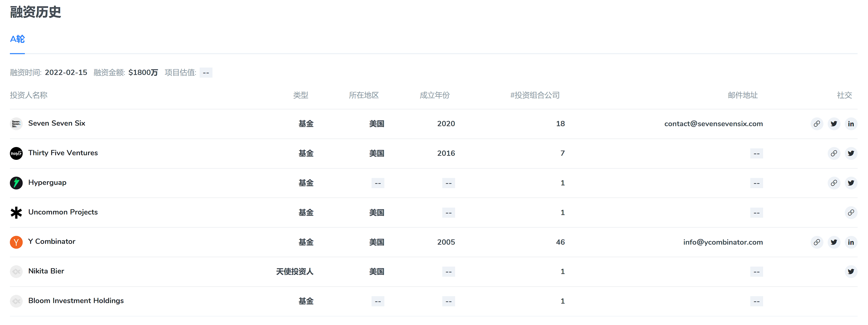
Task: Click contact@sevensevensix.com email address
Action: (x=713, y=124)
